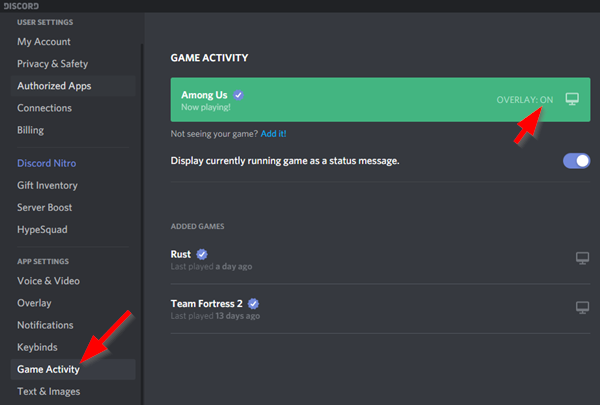Click verified badge beside Team Fortress 2
600x405 pixels.
pyautogui.click(x=253, y=304)
